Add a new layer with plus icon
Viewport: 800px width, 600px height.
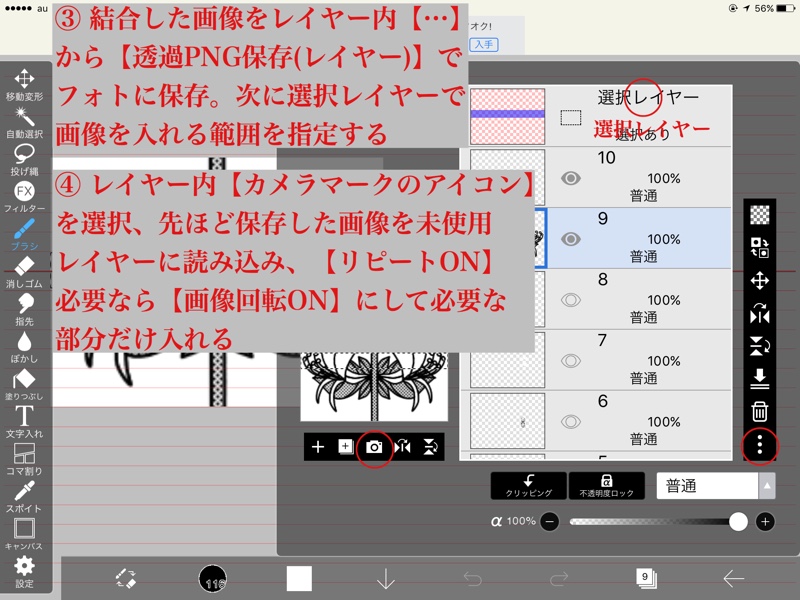(318, 447)
